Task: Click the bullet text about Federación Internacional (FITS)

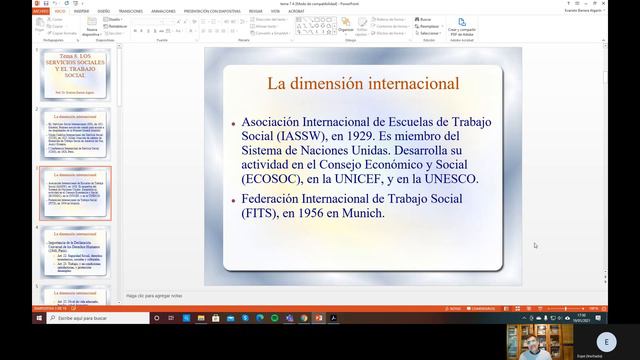Action: click(352, 206)
